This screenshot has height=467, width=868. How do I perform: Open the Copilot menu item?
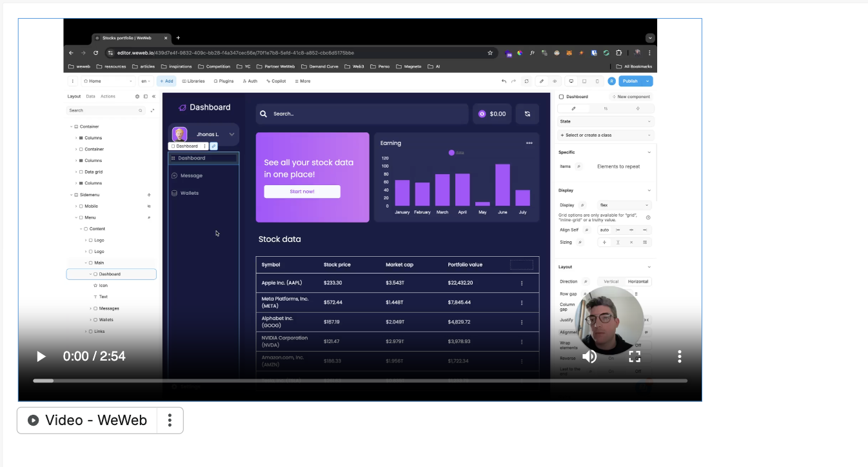(x=275, y=81)
